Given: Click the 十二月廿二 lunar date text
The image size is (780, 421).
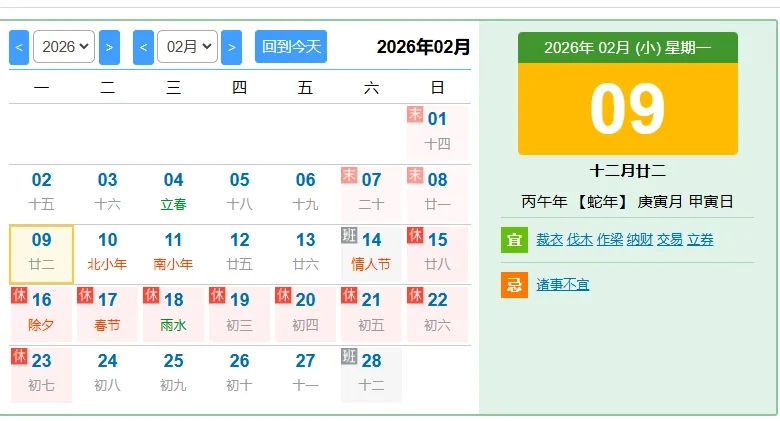Looking at the screenshot, I should click(628, 171).
